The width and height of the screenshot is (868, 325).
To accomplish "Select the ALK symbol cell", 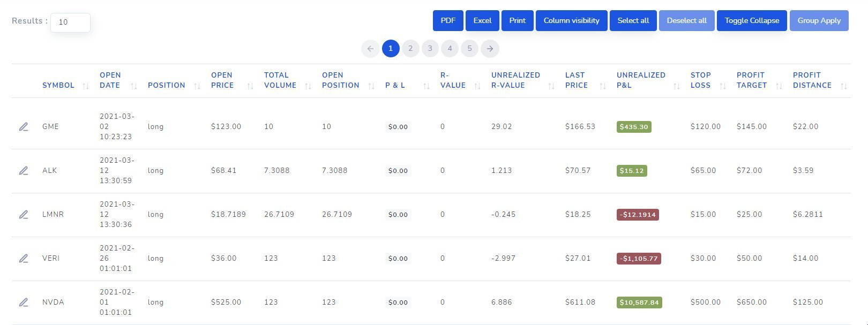I will (49, 171).
